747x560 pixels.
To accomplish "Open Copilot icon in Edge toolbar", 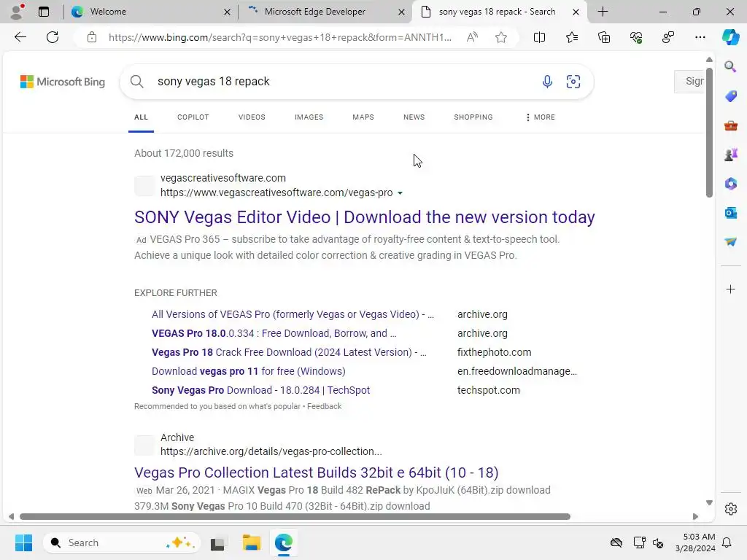I will [x=730, y=37].
